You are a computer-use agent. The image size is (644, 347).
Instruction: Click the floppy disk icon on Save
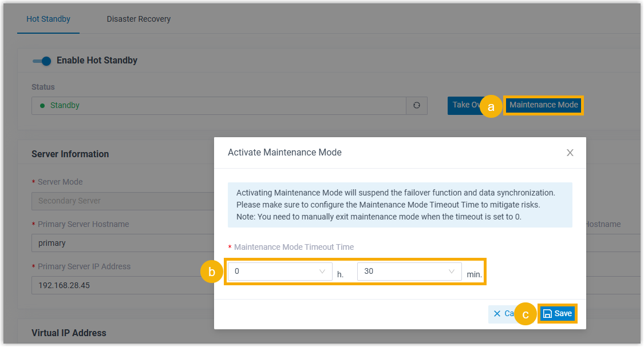point(547,314)
